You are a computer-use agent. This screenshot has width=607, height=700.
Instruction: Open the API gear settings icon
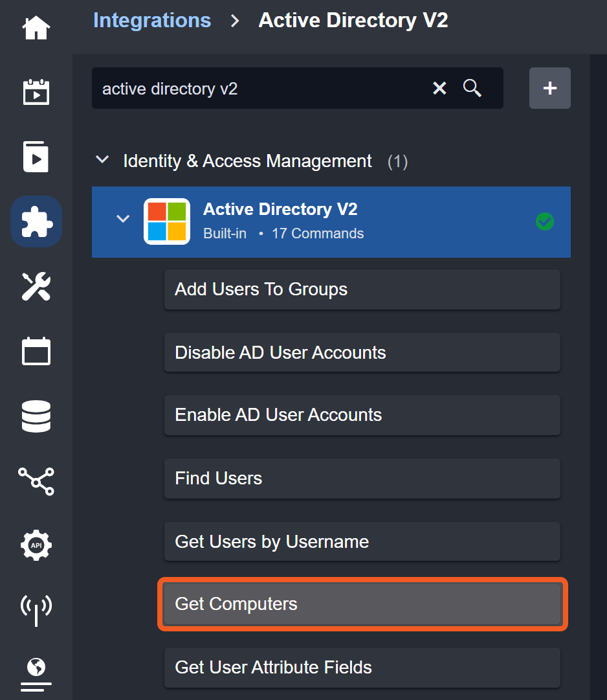(x=36, y=545)
